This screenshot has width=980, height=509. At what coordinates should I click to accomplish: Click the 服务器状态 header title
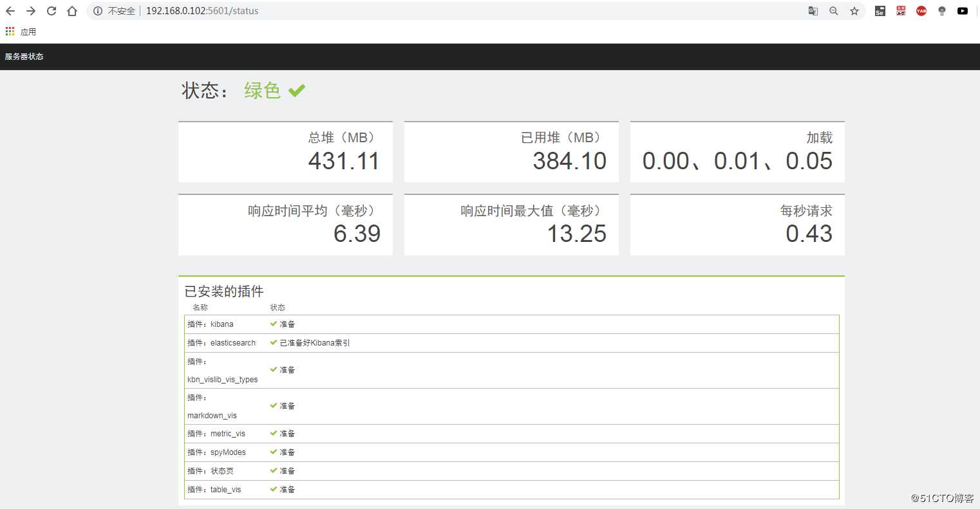(24, 57)
